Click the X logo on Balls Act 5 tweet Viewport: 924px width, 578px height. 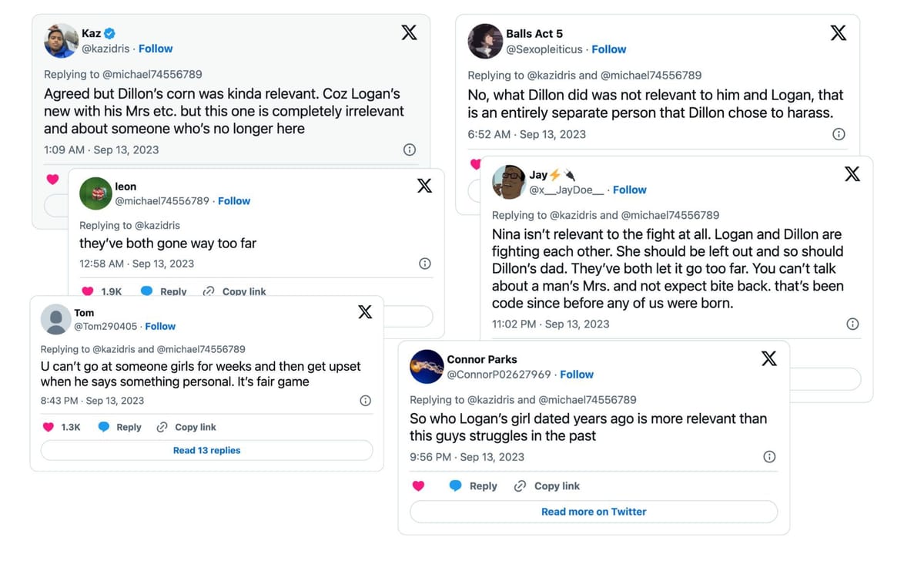pyautogui.click(x=838, y=32)
